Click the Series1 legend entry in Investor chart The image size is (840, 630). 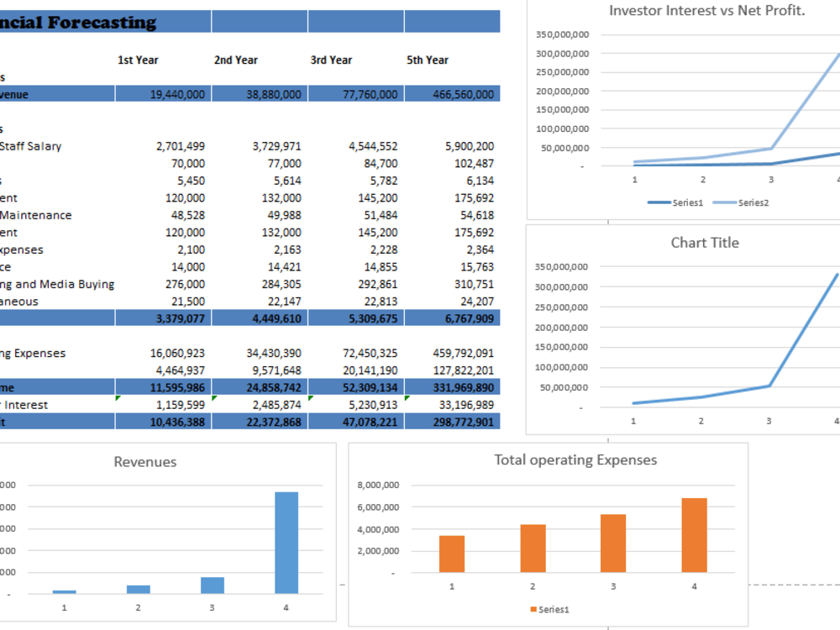pyautogui.click(x=675, y=202)
